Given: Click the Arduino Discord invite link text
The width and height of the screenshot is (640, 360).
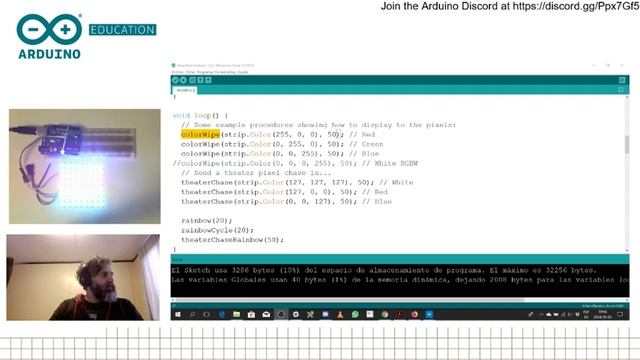Looking at the screenshot, I should [510, 6].
